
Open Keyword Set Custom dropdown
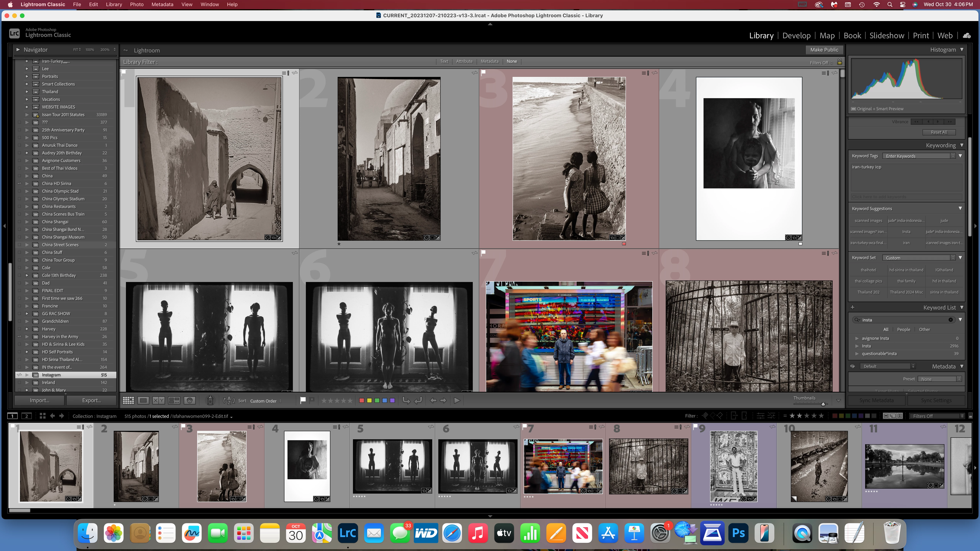point(920,258)
